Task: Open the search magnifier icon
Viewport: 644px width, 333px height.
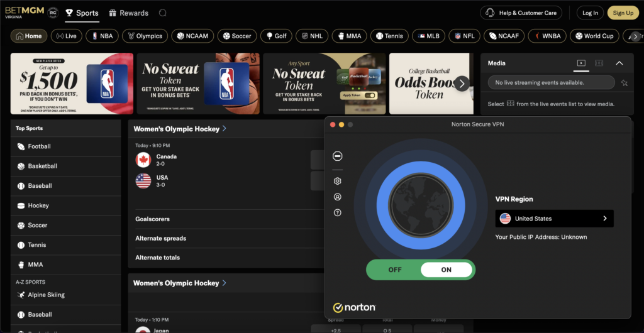Action: pos(163,13)
